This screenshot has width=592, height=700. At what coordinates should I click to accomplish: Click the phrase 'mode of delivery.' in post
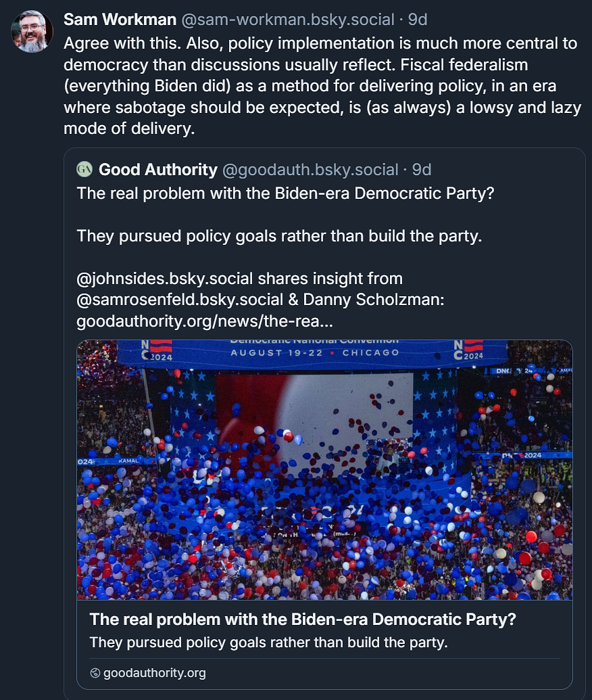(128, 129)
